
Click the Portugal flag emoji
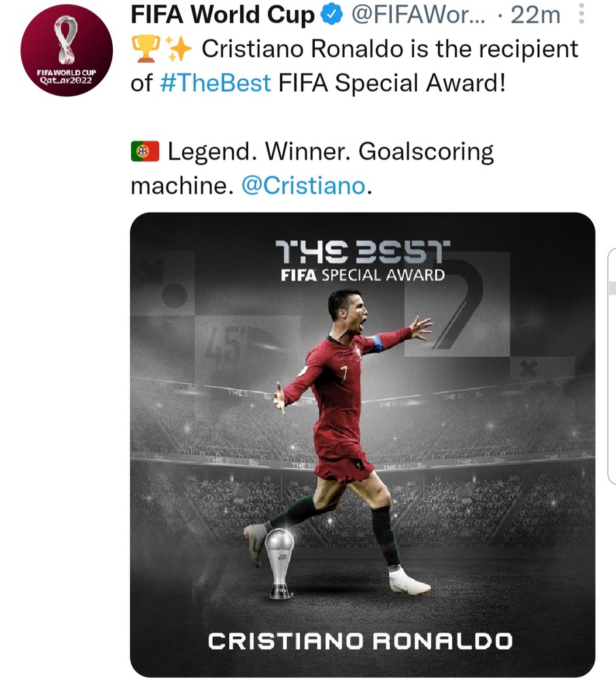[x=146, y=152]
